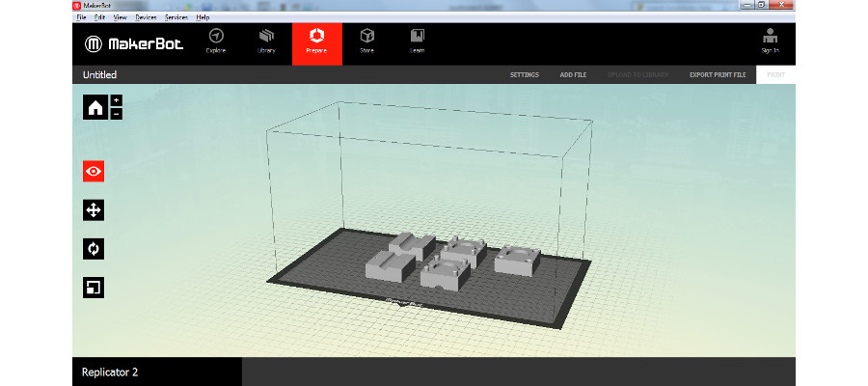Open the File menu

point(81,17)
